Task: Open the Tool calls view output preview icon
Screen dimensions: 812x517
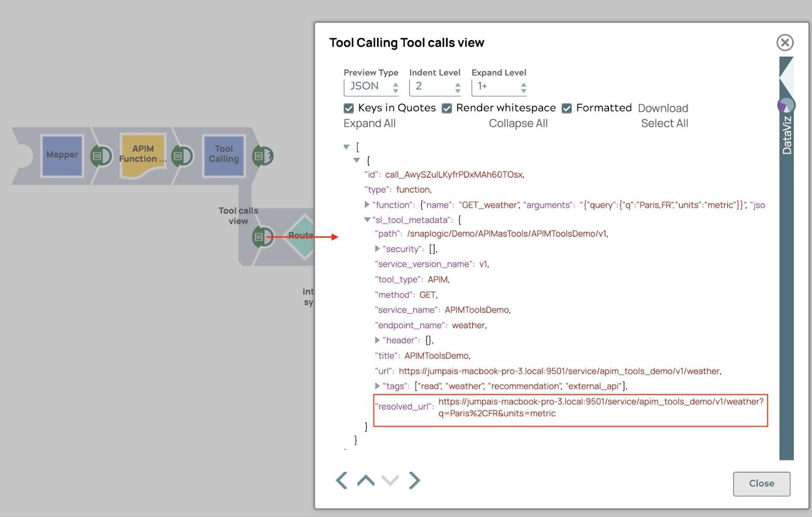Action: 259,237
